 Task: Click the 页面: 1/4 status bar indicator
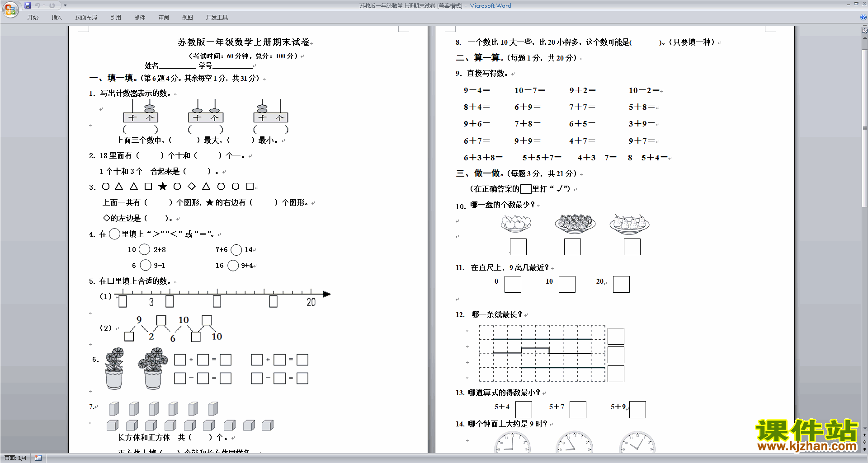15,458
